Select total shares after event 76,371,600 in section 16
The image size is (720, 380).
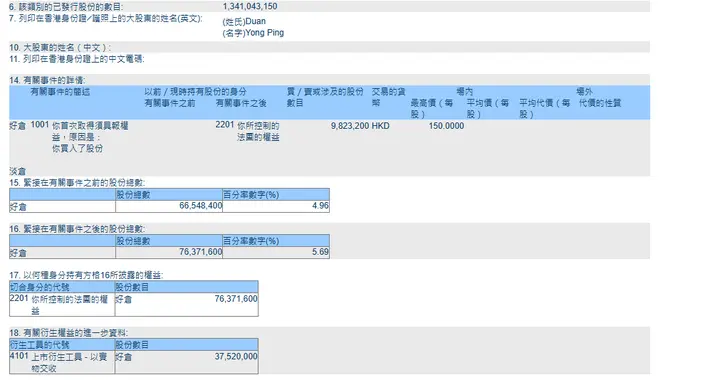pos(201,251)
